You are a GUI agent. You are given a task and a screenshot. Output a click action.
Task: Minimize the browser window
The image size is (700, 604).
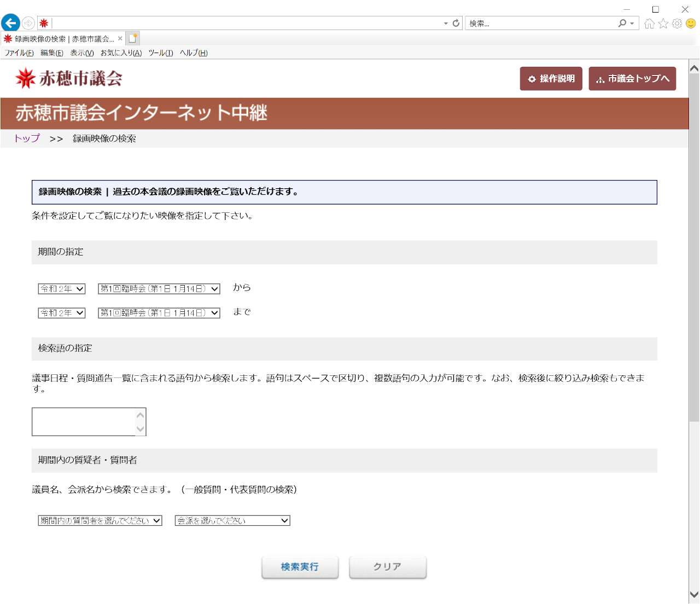tap(627, 9)
